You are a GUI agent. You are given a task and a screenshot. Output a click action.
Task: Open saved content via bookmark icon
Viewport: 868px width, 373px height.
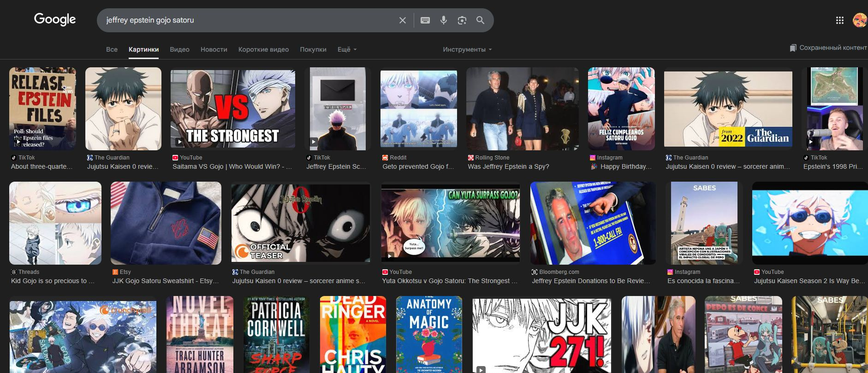tap(793, 48)
